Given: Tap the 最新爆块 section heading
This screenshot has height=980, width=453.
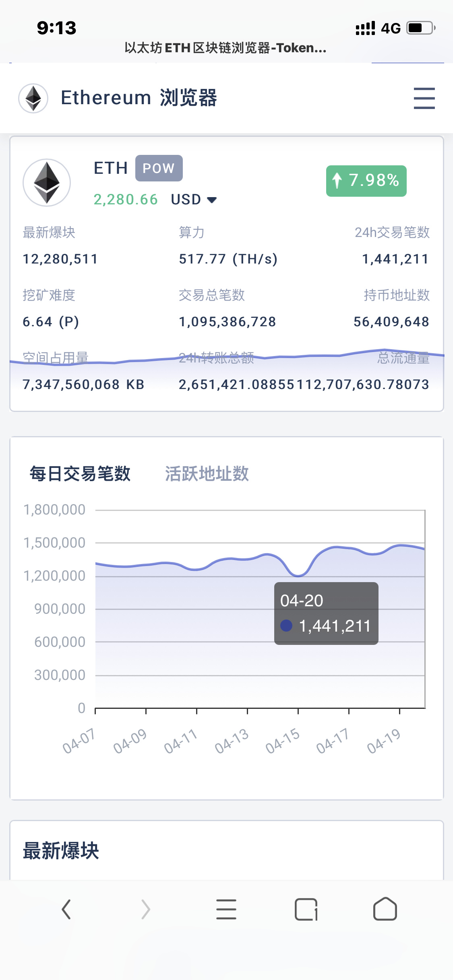Looking at the screenshot, I should [x=61, y=851].
